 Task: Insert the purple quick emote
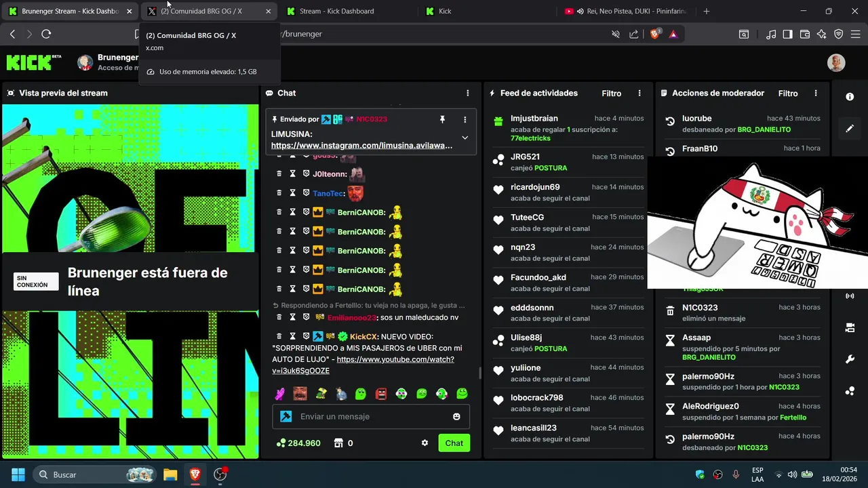pyautogui.click(x=279, y=393)
